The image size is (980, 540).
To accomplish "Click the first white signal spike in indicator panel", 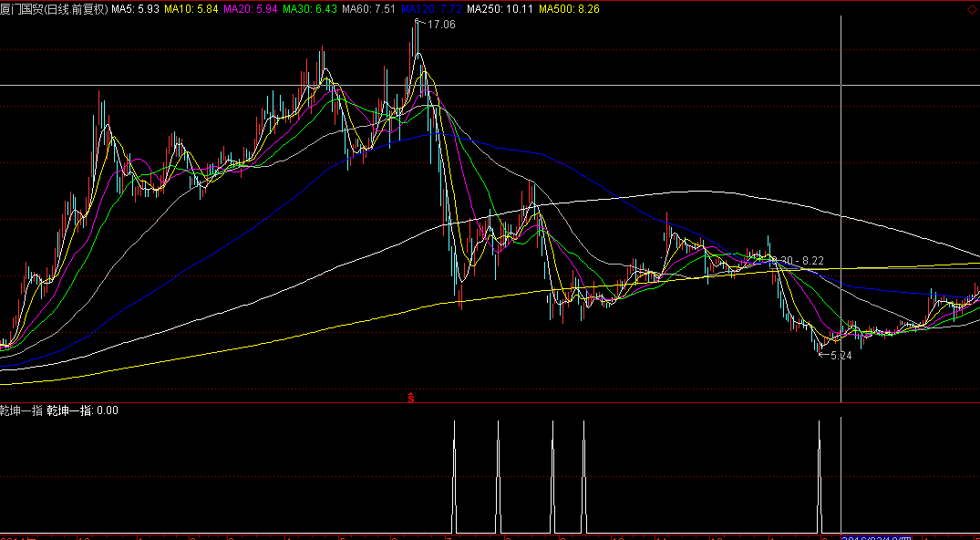I will (453, 474).
